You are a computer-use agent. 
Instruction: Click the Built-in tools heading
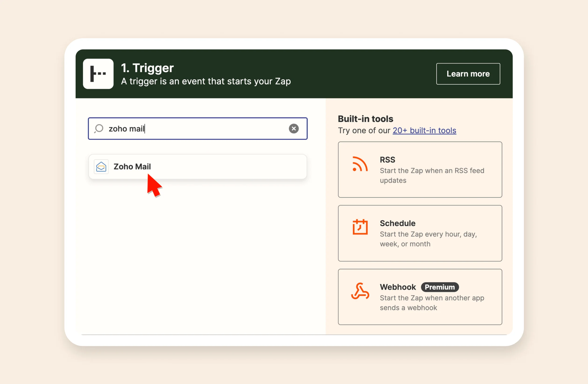coord(365,119)
